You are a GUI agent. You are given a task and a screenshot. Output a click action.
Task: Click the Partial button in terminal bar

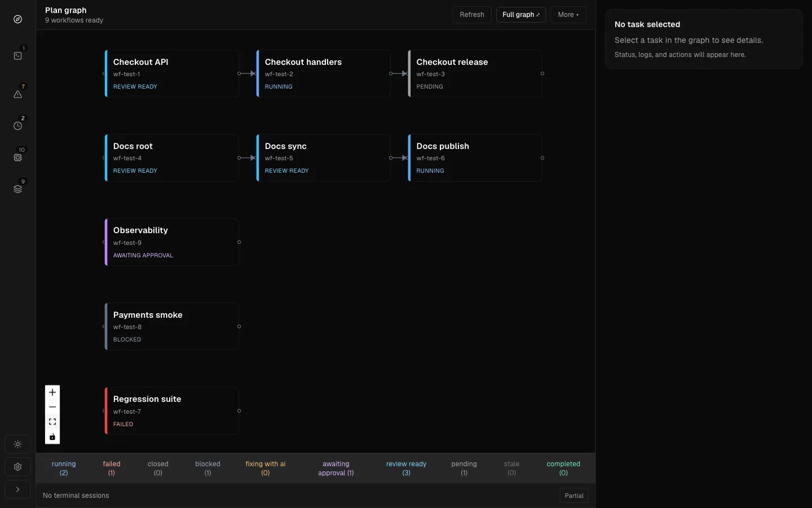tap(574, 496)
